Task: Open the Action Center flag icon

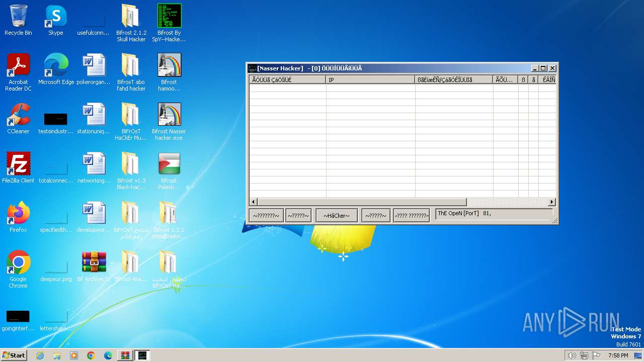Action: click(x=597, y=355)
